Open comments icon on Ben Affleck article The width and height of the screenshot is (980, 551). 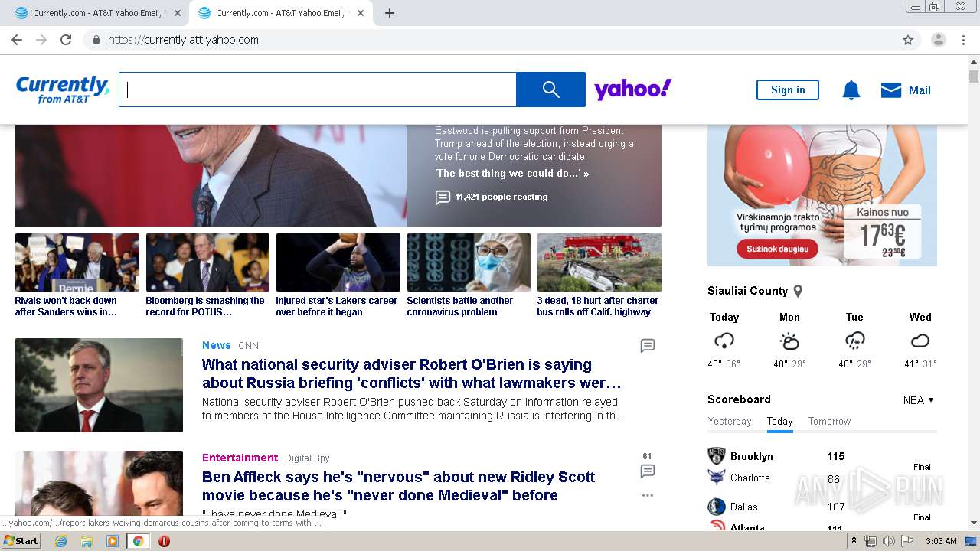click(648, 471)
